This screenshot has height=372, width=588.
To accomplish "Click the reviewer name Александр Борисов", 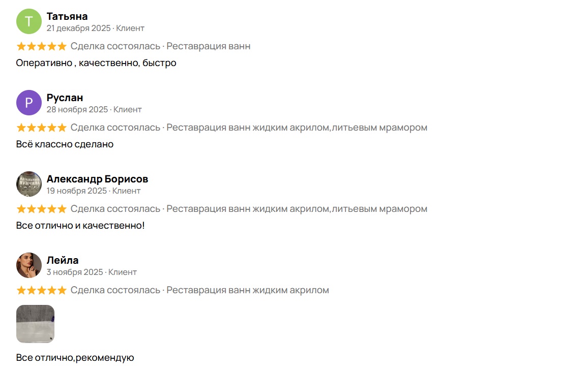I will 97,179.
